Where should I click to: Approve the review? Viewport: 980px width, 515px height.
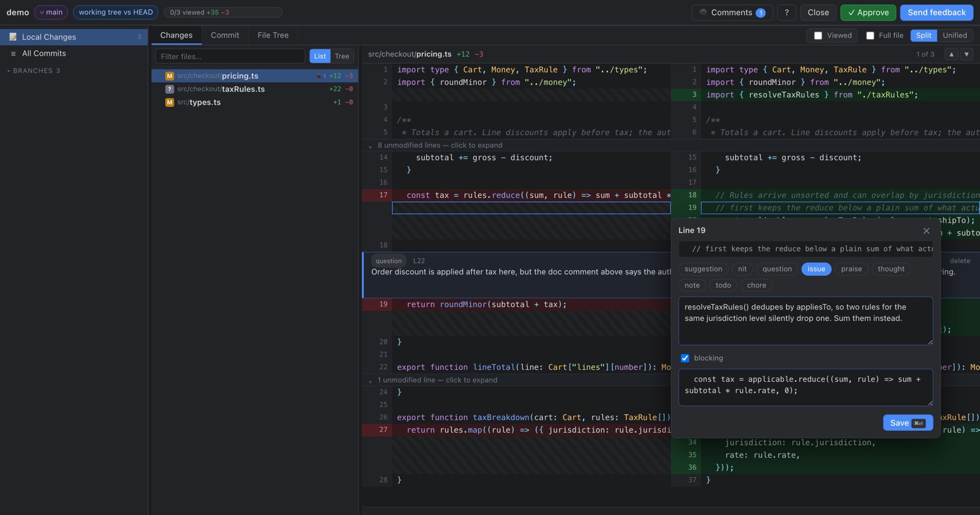[868, 13]
